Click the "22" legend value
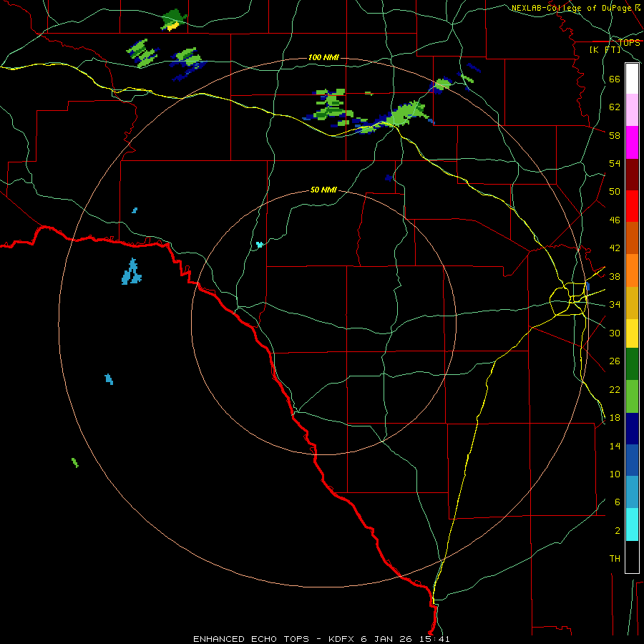This screenshot has height=644, width=644. [x=615, y=389]
